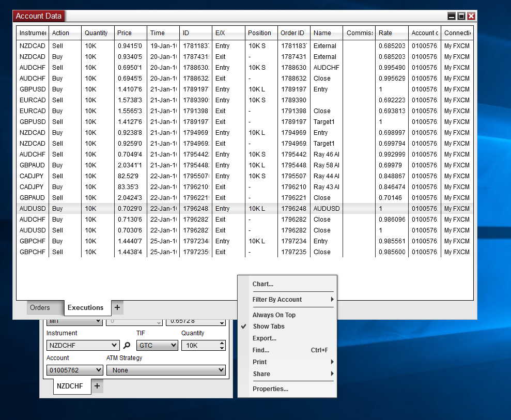Increase quantity with the stepper arrow
Viewport: 511px width, 420px height.
(x=222, y=343)
